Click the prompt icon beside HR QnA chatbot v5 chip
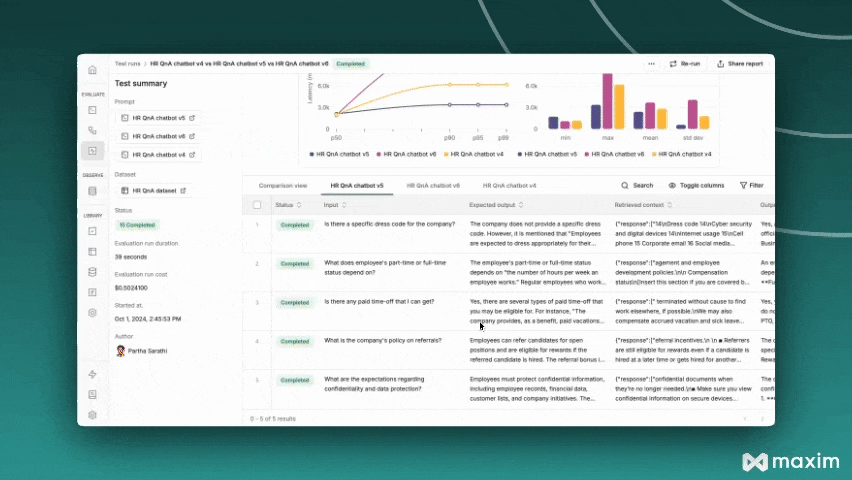The height and width of the screenshot is (480, 852). click(125, 118)
